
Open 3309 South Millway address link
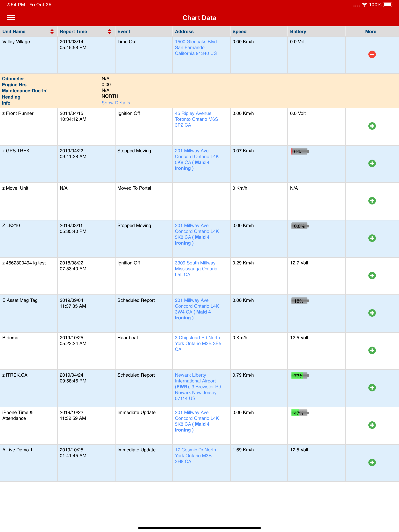pyautogui.click(x=196, y=269)
